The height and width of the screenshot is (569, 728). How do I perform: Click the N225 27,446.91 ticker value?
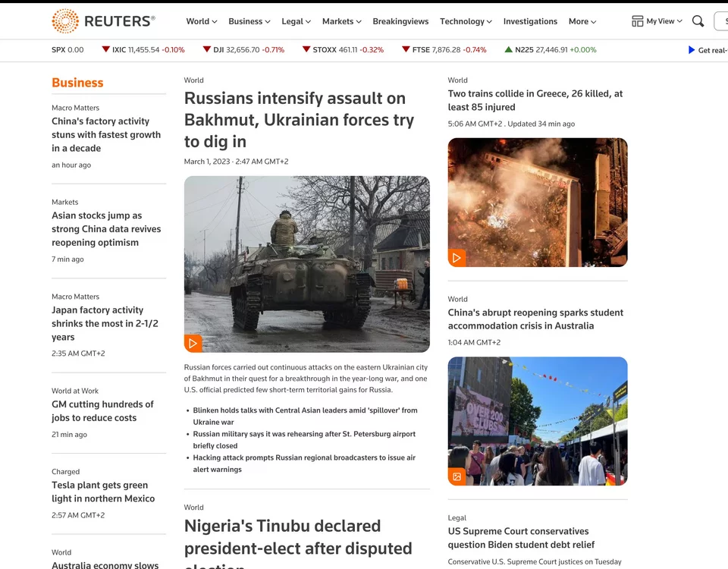pyautogui.click(x=551, y=50)
